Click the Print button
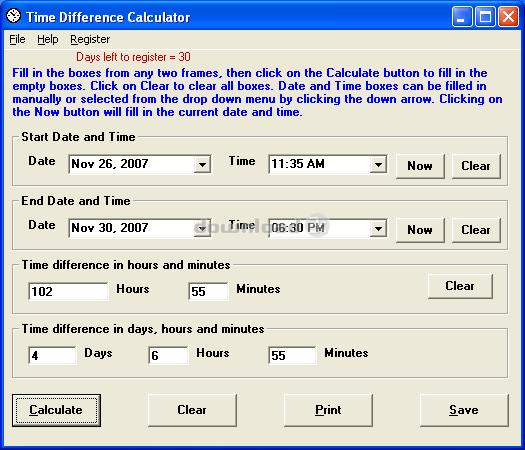 point(328,410)
